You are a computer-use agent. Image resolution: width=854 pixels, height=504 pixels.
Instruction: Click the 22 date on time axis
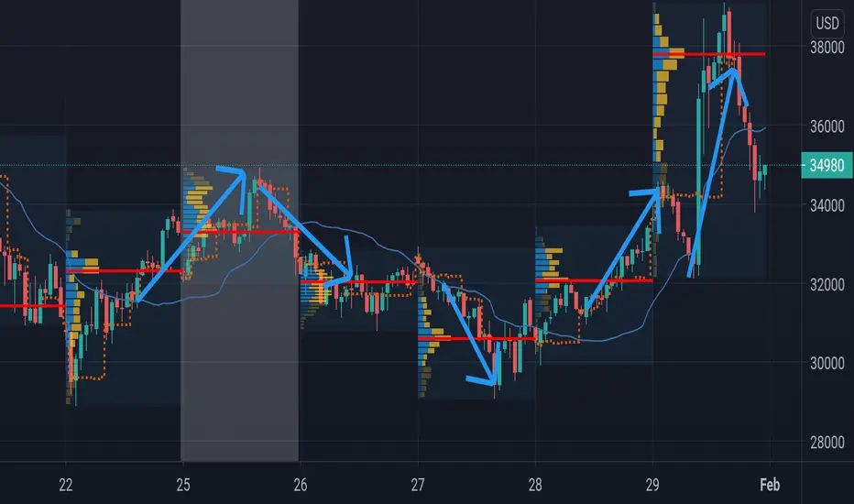pos(66,485)
